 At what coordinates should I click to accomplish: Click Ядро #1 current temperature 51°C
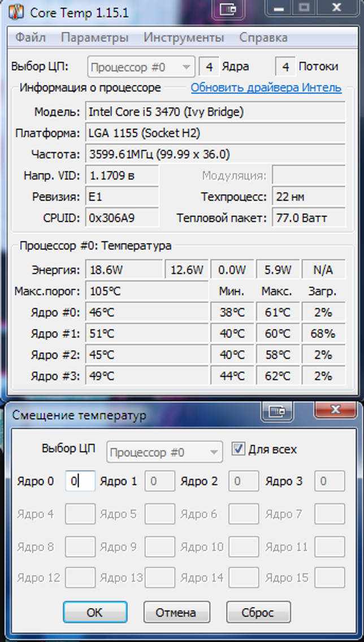coord(147,333)
